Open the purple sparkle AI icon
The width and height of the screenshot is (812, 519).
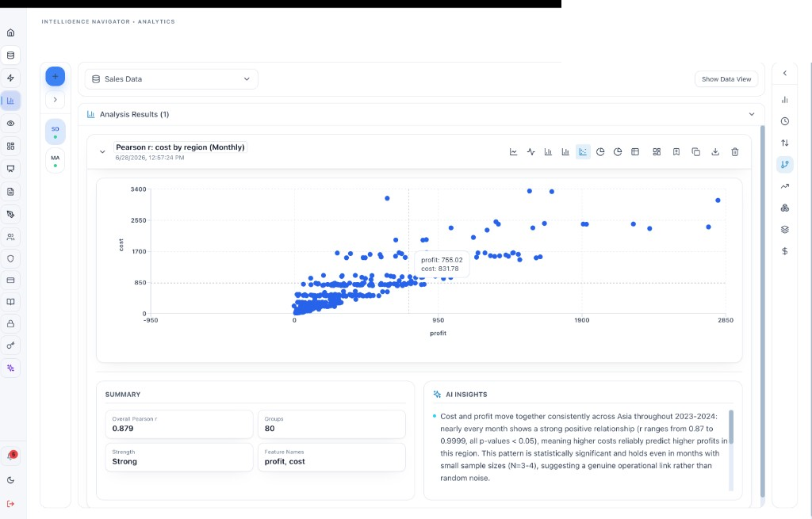(x=10, y=368)
